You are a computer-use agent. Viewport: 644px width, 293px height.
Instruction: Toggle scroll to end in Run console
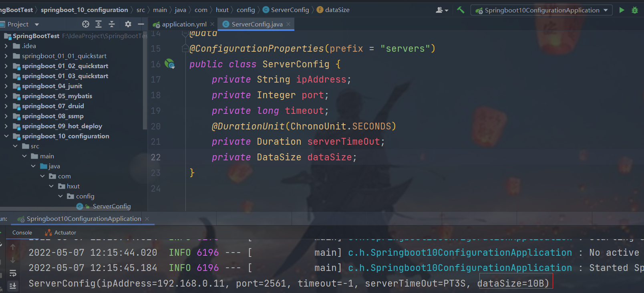pyautogui.click(x=13, y=285)
